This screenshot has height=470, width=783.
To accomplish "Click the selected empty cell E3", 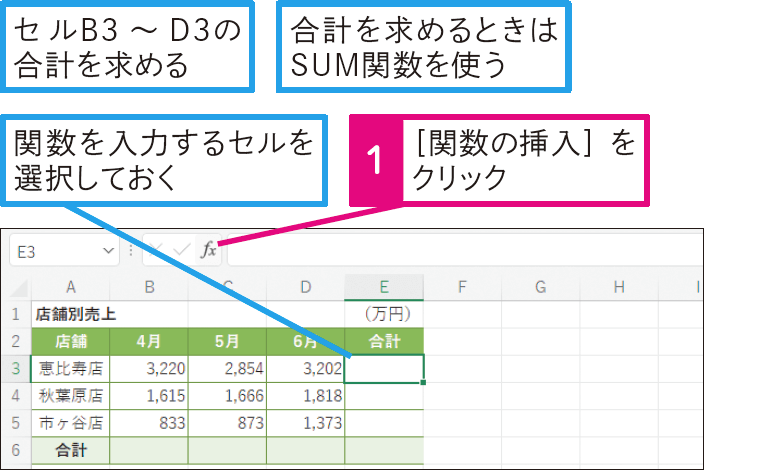I will 384,369.
